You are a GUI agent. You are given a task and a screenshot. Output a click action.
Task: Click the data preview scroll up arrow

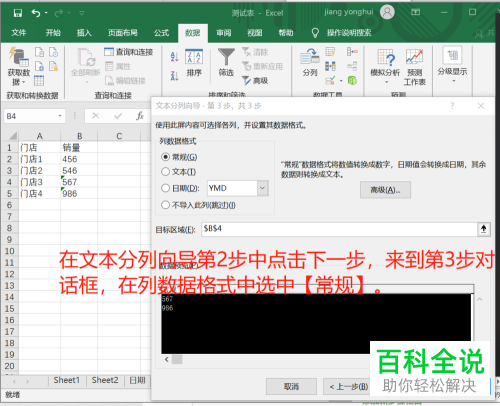pyautogui.click(x=479, y=299)
